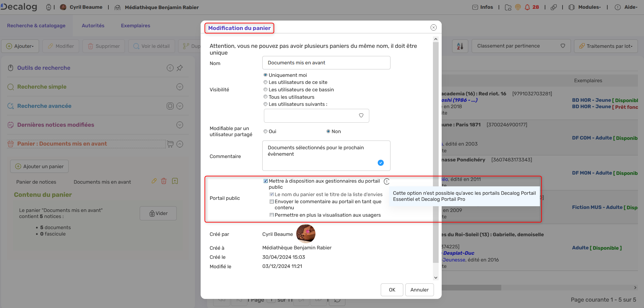Open the shopping cart icon beside the panier header

click(170, 144)
